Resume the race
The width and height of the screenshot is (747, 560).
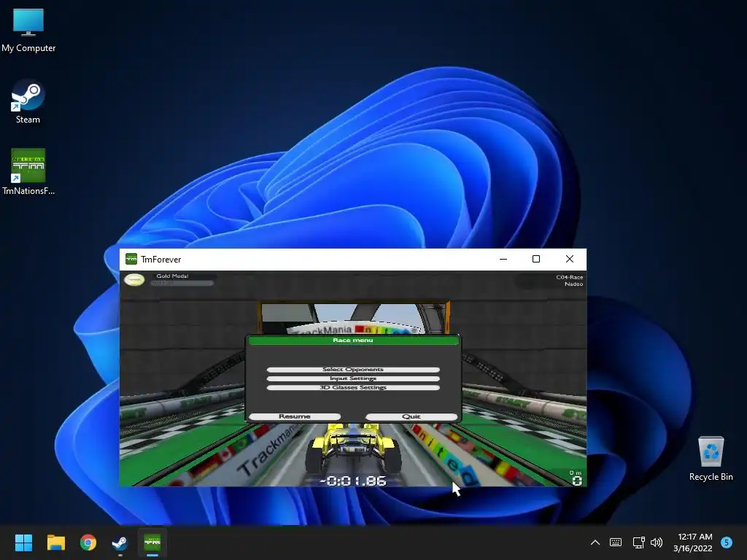tap(295, 416)
